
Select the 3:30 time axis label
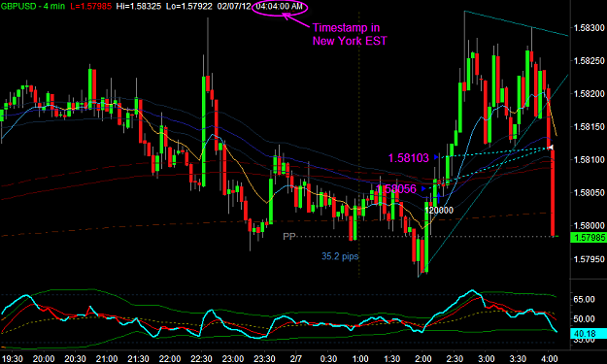point(518,358)
